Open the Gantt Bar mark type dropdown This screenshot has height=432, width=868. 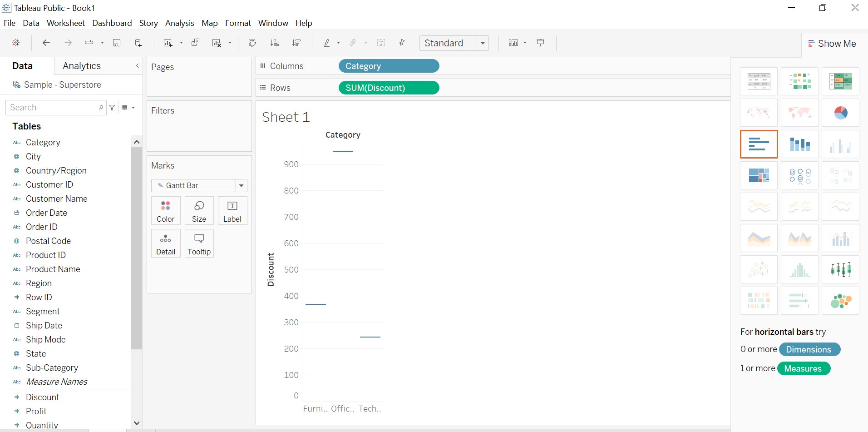click(241, 185)
